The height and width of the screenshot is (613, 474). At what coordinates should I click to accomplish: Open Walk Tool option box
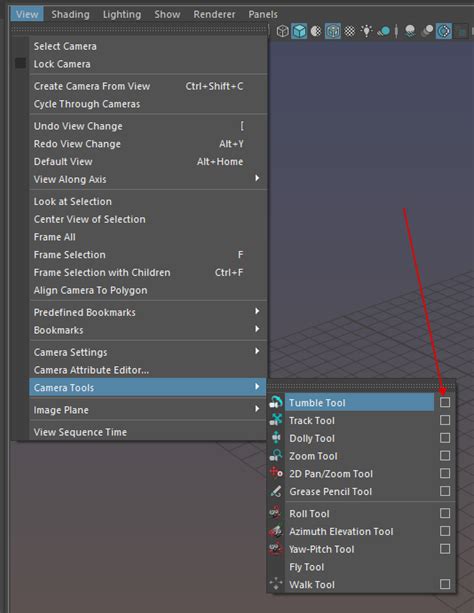pos(445,584)
